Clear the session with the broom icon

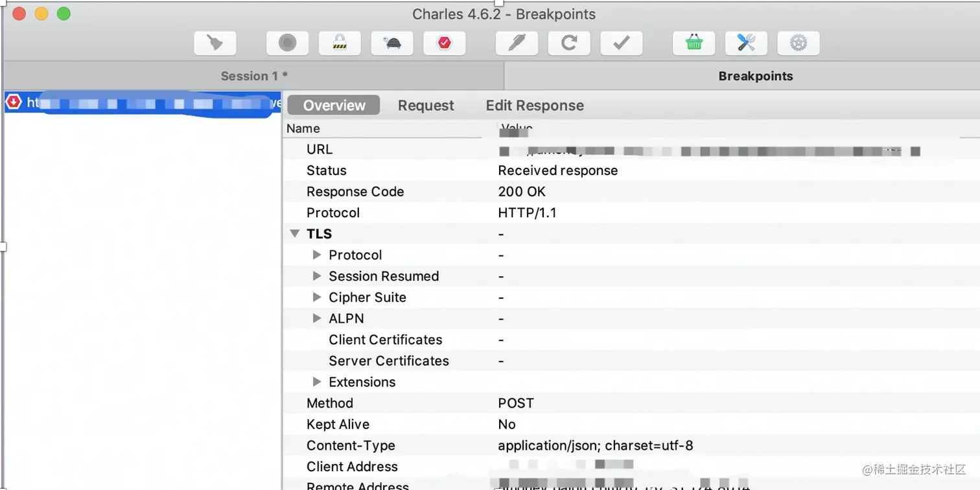coord(215,43)
